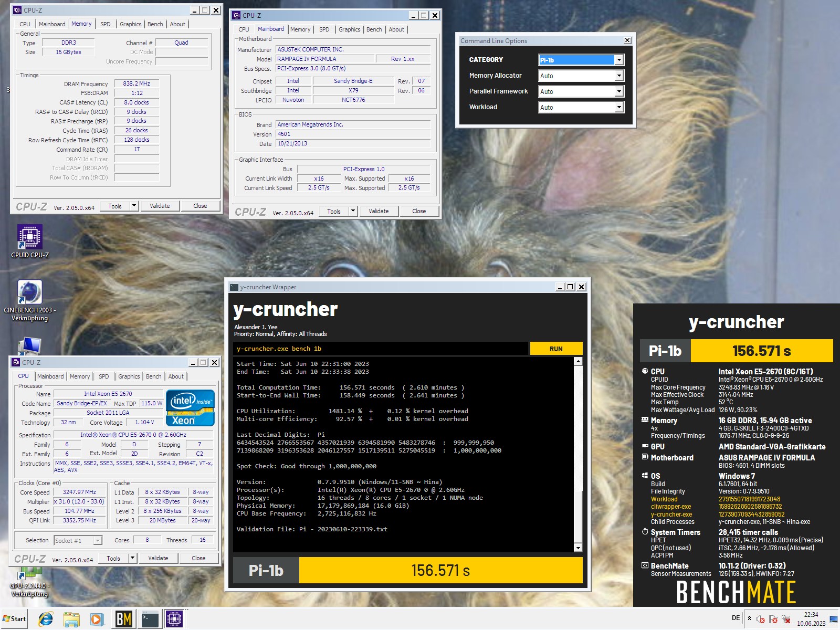This screenshot has height=630, width=840.
Task: Click CPU-Z Memory window title icon
Action: tap(17, 10)
